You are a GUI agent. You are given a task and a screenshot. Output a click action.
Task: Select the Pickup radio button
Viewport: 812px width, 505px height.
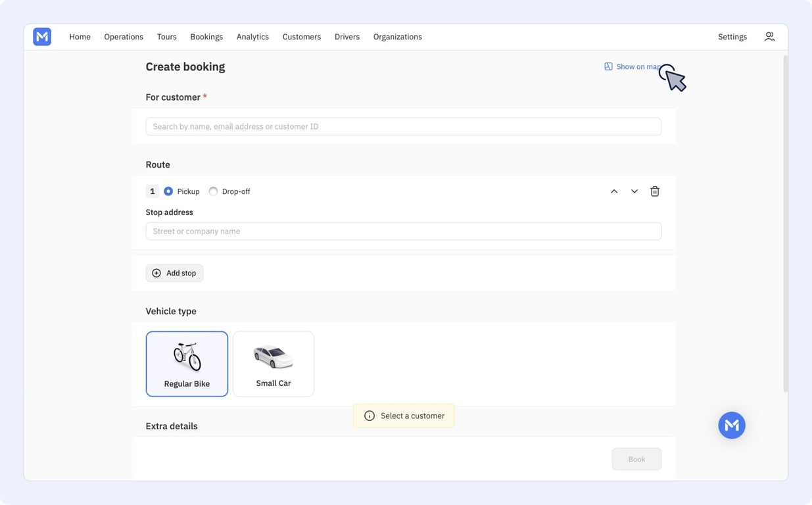(x=168, y=191)
